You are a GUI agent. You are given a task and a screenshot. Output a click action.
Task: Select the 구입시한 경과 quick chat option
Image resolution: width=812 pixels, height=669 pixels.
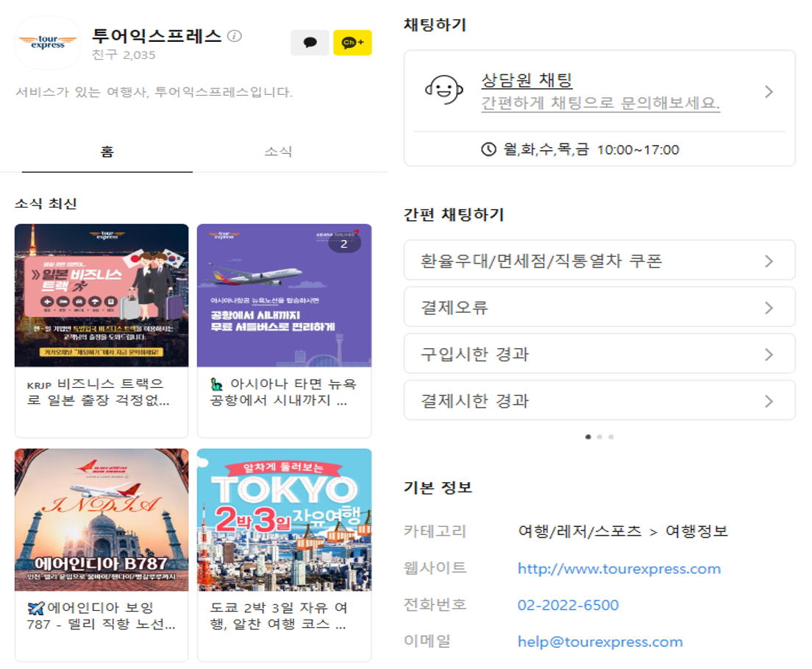[599, 353]
